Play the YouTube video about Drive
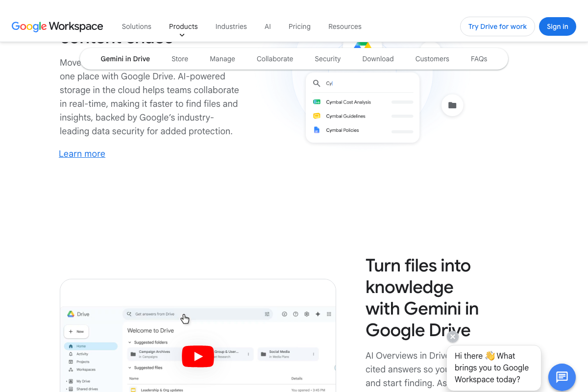This screenshot has width=588, height=392. [x=198, y=356]
